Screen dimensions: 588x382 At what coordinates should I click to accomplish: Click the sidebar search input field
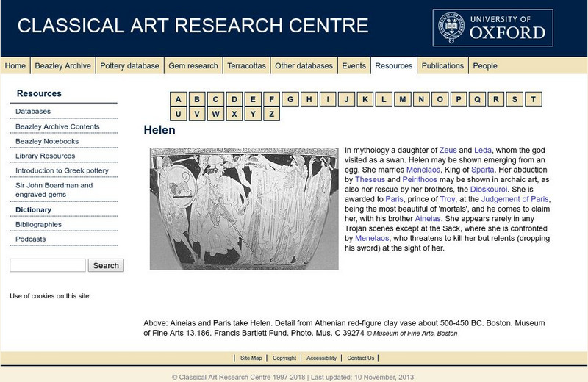tap(48, 265)
